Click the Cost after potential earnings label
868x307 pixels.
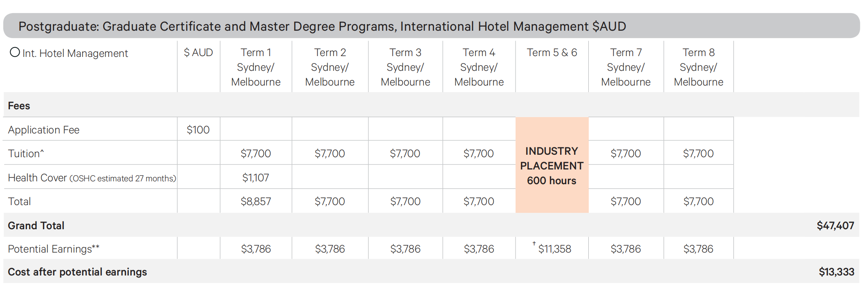[x=77, y=272]
